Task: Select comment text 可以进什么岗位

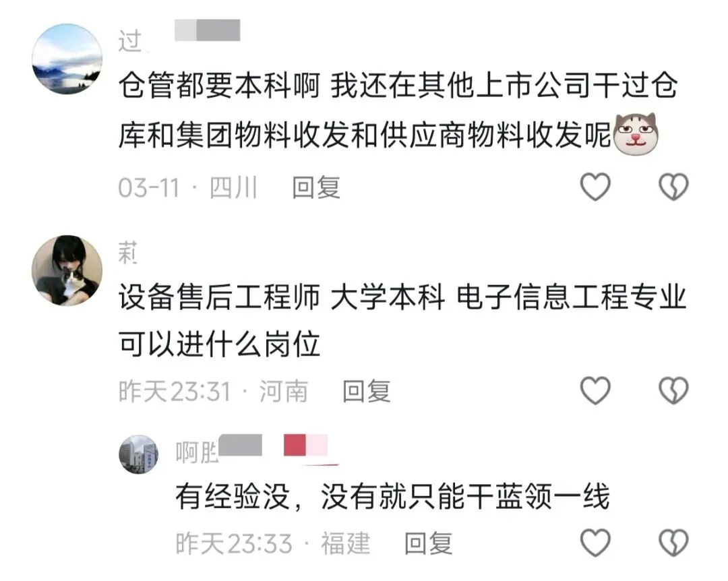Action: (219, 344)
